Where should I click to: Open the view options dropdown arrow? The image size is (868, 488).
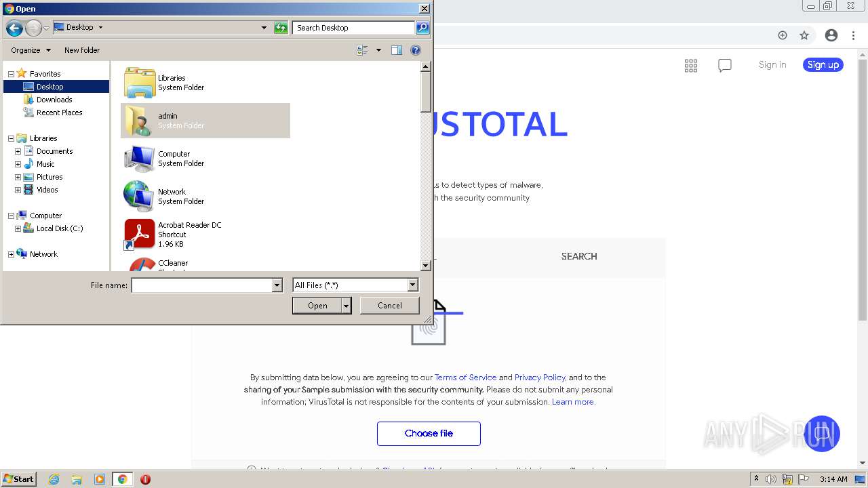click(378, 50)
